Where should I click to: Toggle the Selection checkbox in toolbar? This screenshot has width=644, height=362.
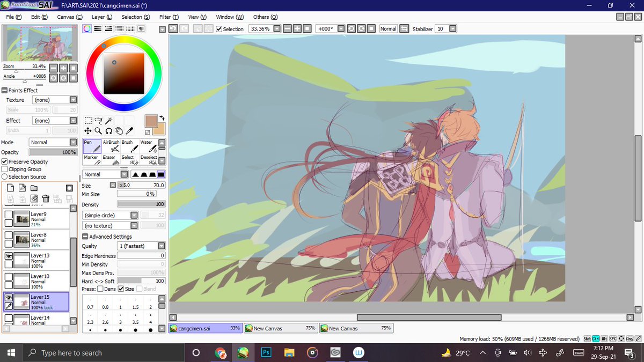219,29
